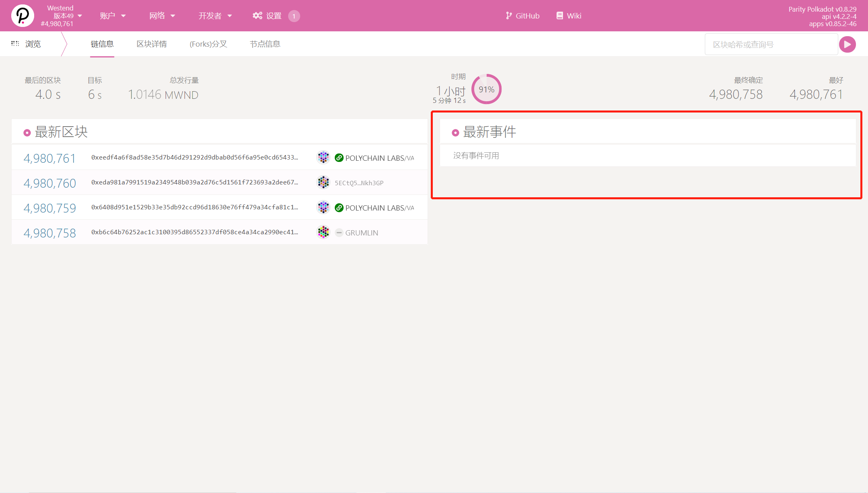Open 设置 with the gear icon
868x493 pixels.
(267, 16)
